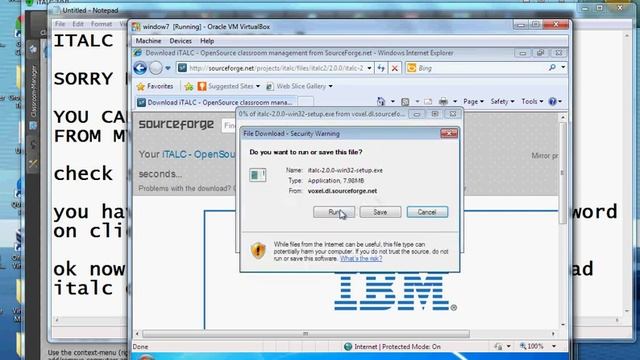Click the Read Mail icon

click(428, 101)
